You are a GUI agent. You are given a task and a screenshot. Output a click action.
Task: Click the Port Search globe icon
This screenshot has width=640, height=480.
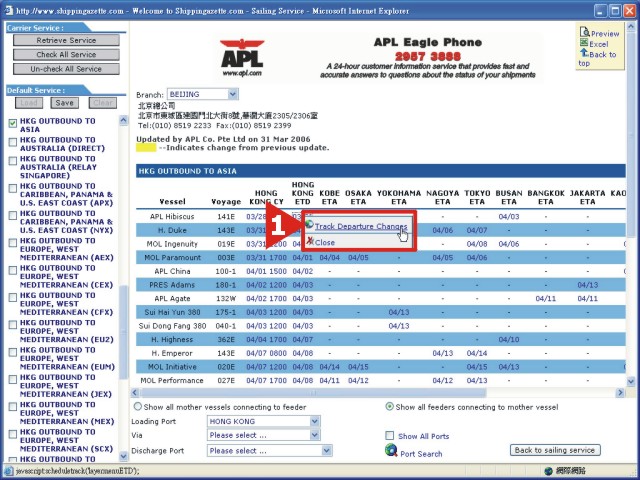pyautogui.click(x=391, y=450)
